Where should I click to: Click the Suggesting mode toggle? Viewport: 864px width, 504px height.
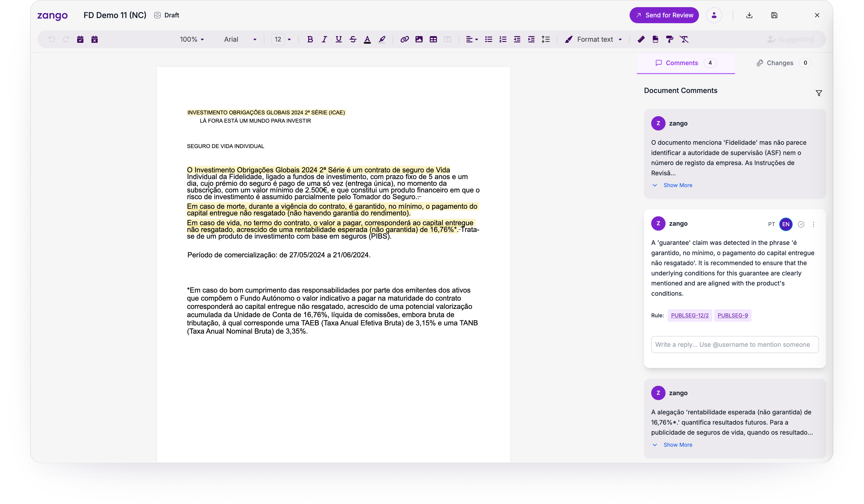coord(791,39)
